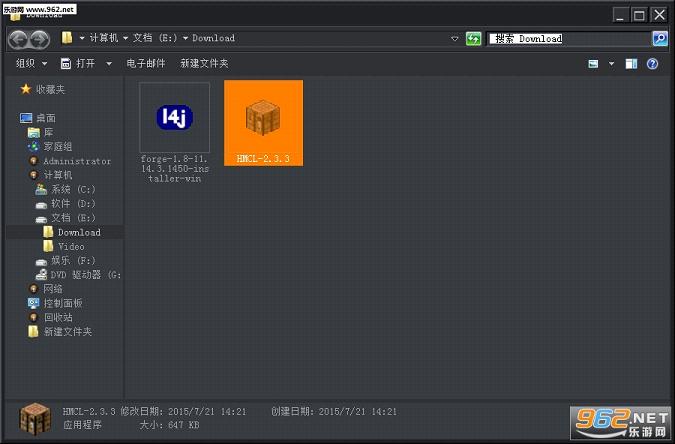Click the 打开 toolbar button
Screen dimensions: 675x444
point(78,64)
